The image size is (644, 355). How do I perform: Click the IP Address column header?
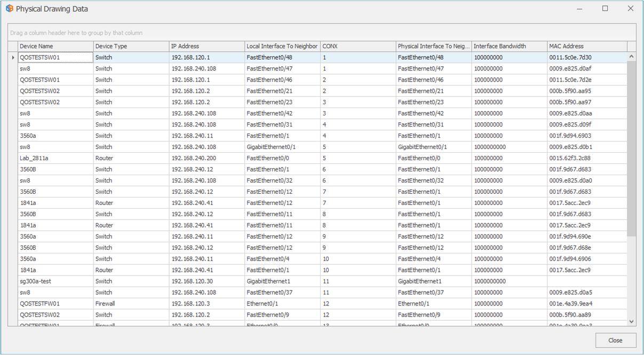(207, 46)
